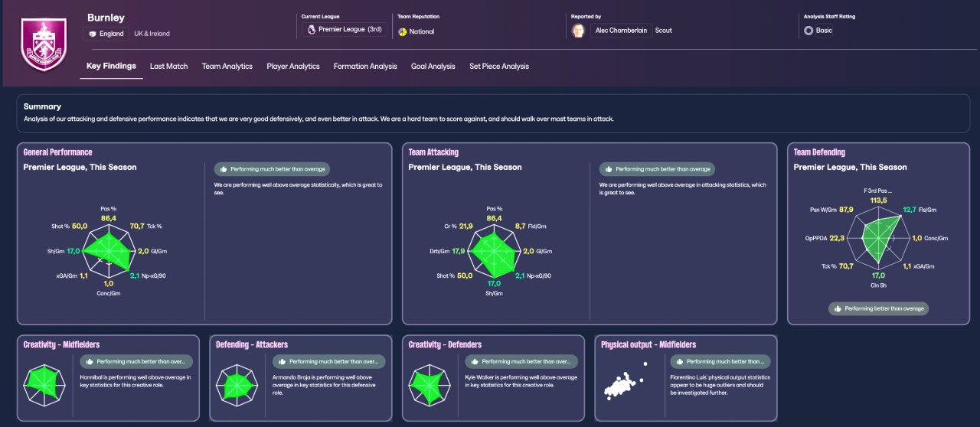Click Creativity - Defenders performance badge

[522, 361]
